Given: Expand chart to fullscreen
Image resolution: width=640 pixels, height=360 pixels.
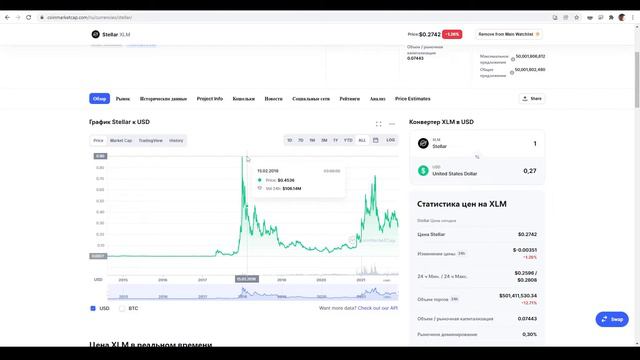Looking at the screenshot, I should tap(379, 124).
